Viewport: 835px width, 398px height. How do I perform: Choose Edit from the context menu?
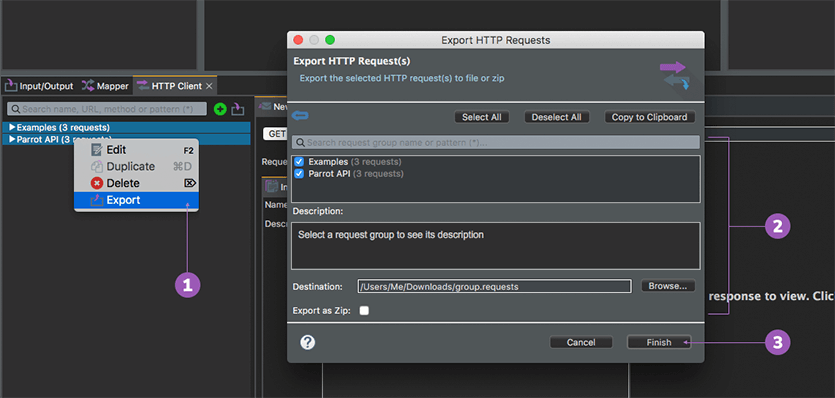[136, 150]
